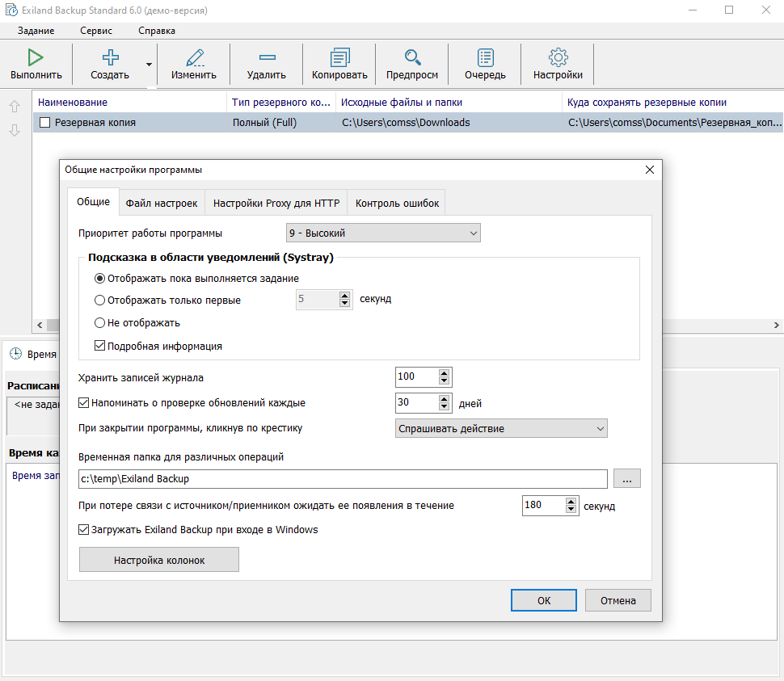Click destination path C:\Users\comss\Documents cell
The height and width of the screenshot is (681, 784).
pos(673,123)
